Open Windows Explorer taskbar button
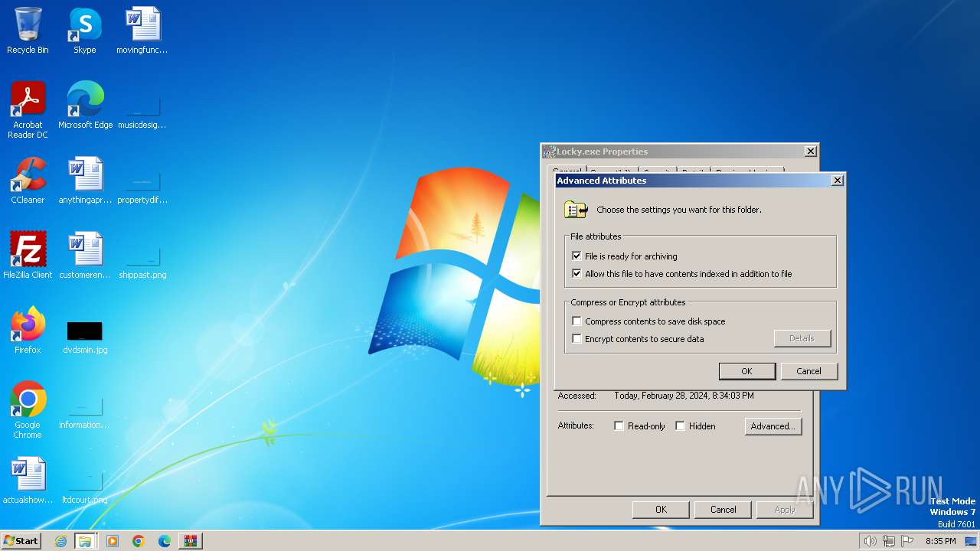Viewport: 980px width, 551px height. 85,541
